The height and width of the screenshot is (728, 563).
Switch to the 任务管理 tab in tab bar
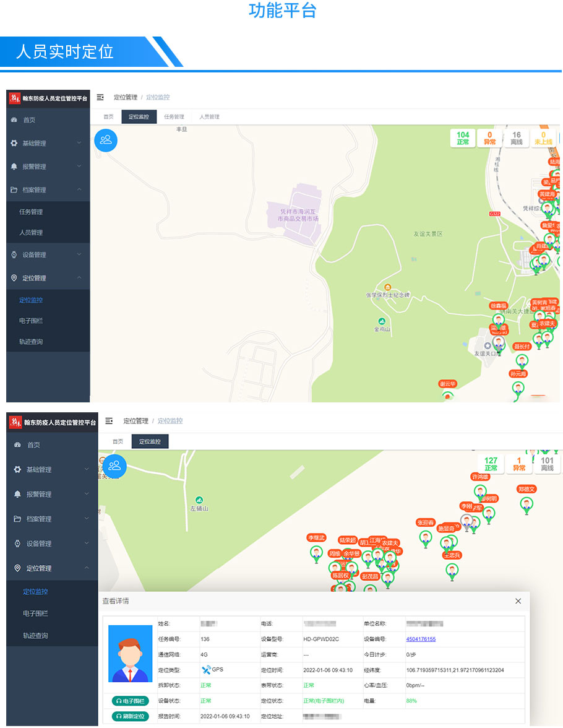pyautogui.click(x=174, y=117)
